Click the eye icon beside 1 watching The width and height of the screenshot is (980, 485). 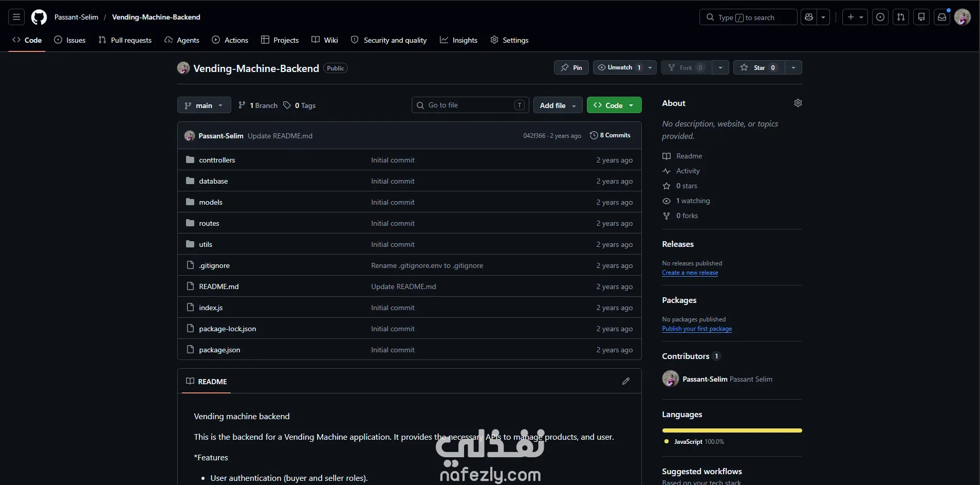[x=667, y=201]
